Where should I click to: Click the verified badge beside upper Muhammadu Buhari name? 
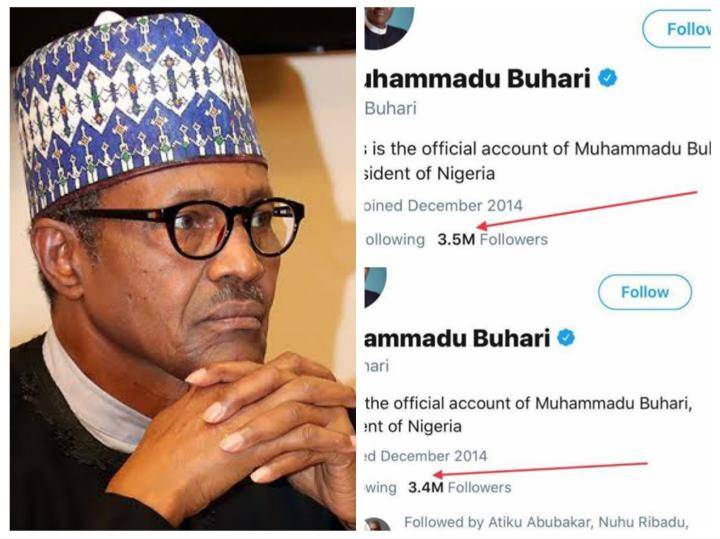(x=608, y=79)
